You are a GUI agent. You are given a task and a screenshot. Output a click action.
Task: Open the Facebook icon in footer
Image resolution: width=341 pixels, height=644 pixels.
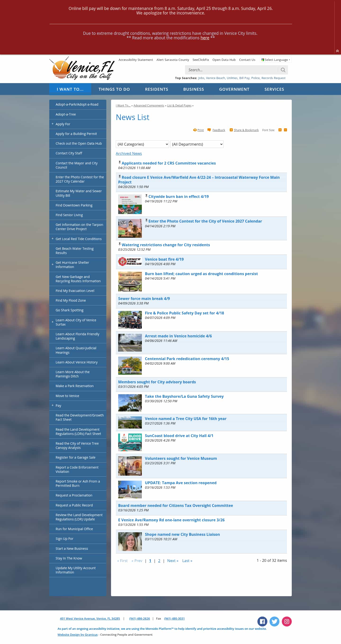click(262, 622)
